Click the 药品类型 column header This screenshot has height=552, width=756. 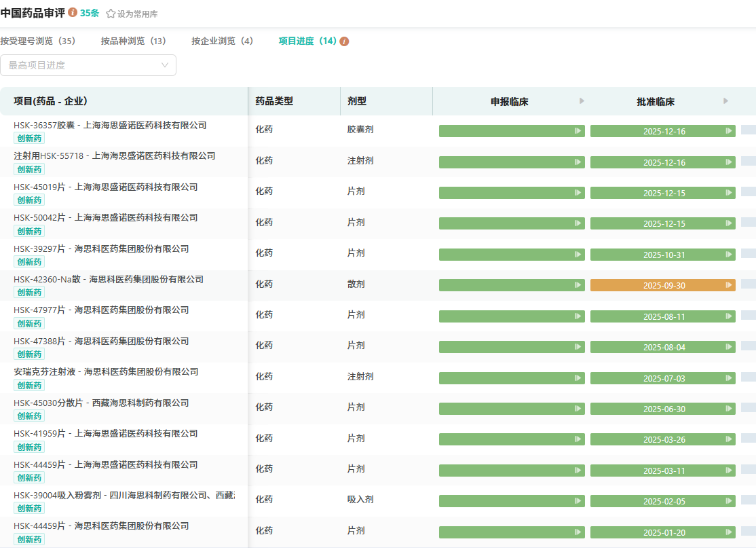click(x=274, y=101)
